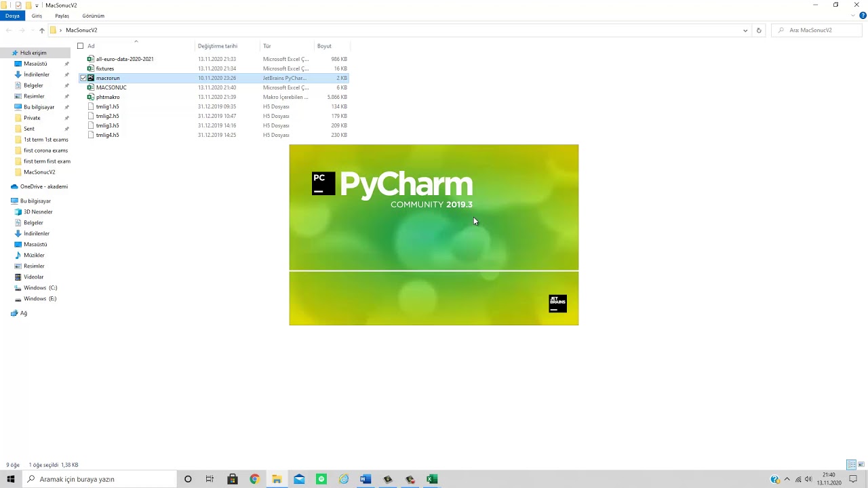The image size is (868, 488).
Task: Select the MACSONUC Excel file icon
Action: coord(91,87)
